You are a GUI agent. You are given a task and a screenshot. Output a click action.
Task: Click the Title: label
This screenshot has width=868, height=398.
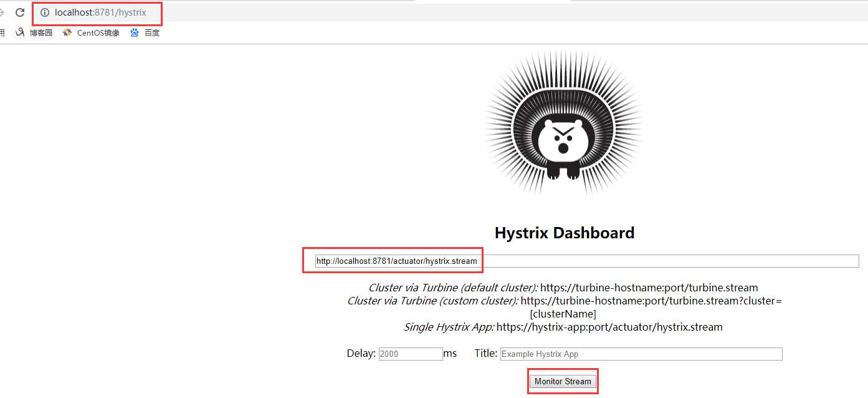(x=486, y=353)
